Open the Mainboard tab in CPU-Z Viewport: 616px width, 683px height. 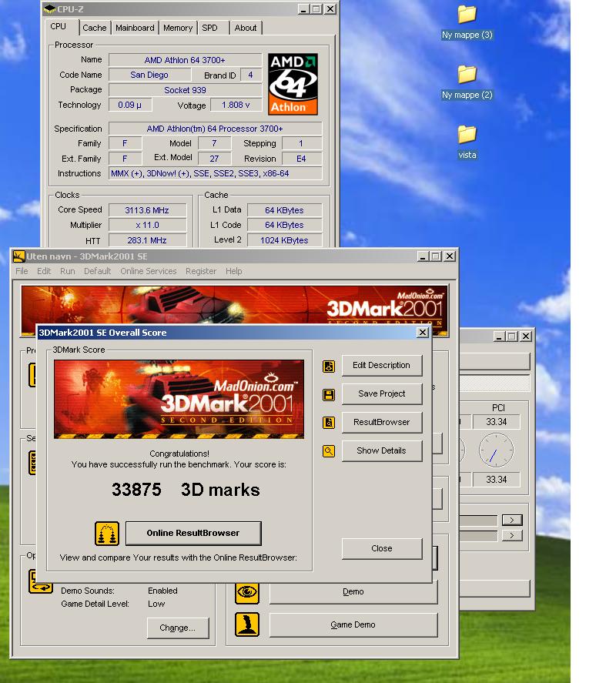tap(135, 28)
